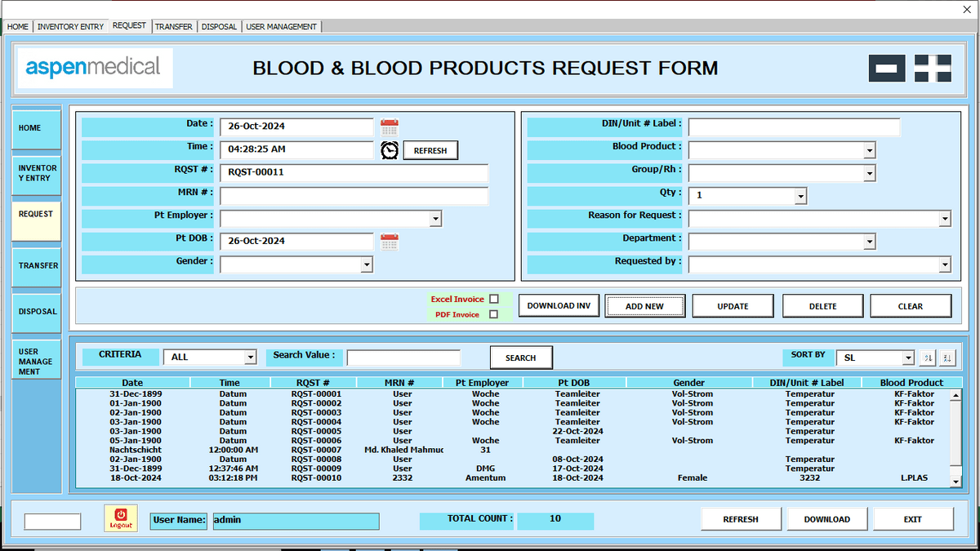This screenshot has width=980, height=551.
Task: Click the aspenmedical logo
Action: [x=94, y=67]
